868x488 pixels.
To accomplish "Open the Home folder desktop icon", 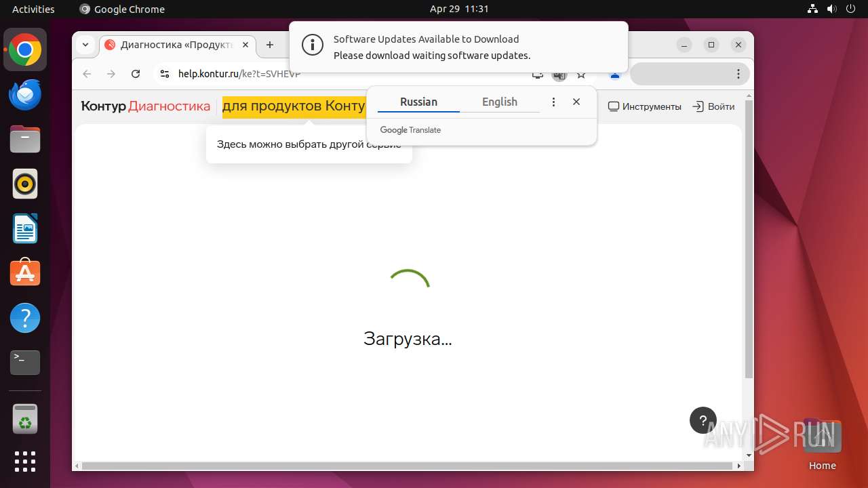I will 822,445.
